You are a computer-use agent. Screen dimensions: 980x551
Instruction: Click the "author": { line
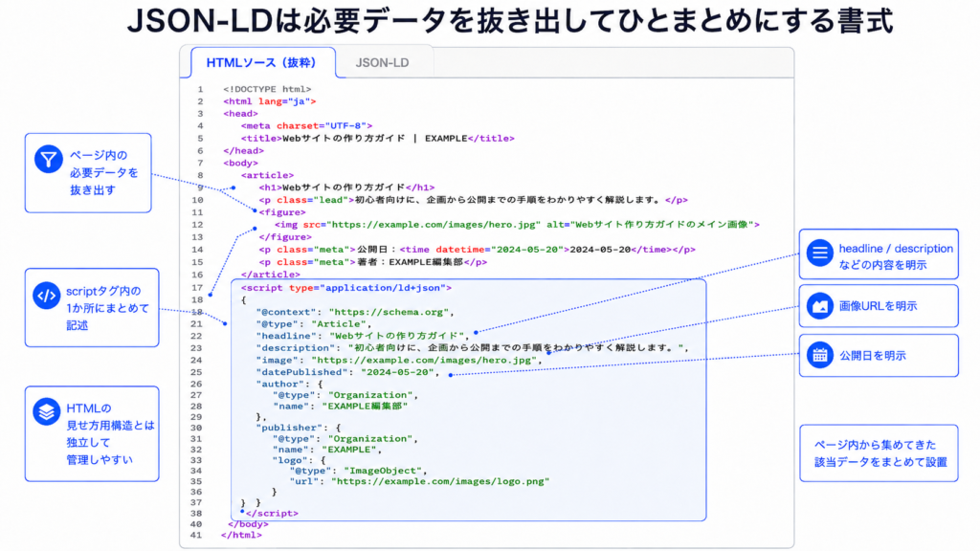click(x=289, y=384)
